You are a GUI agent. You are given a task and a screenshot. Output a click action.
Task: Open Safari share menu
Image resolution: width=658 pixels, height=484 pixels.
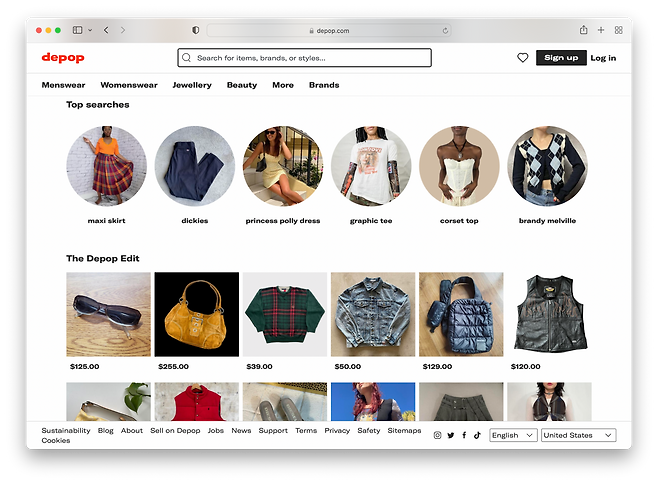[x=583, y=30]
